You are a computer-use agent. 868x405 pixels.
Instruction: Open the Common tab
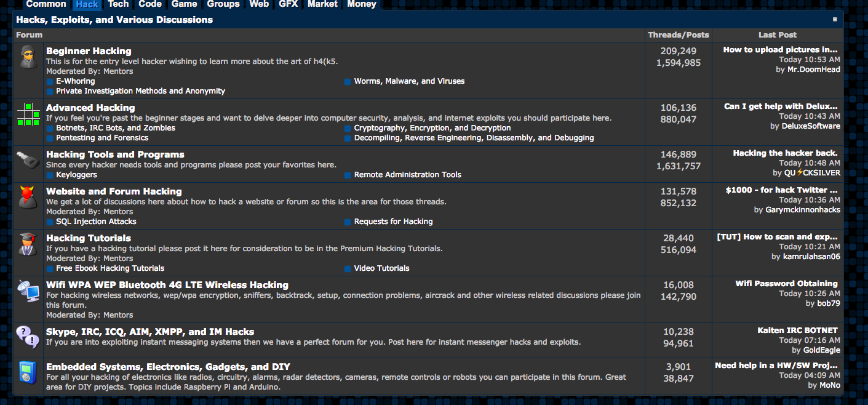[46, 4]
